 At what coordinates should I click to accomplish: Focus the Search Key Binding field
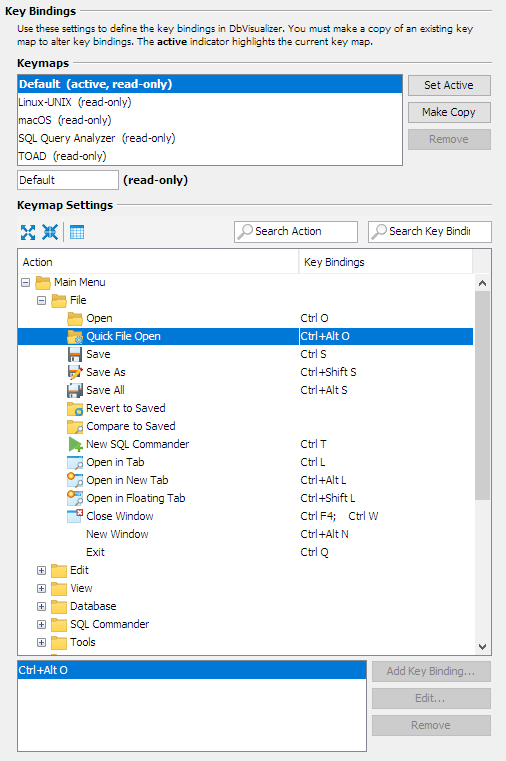pyautogui.click(x=430, y=232)
